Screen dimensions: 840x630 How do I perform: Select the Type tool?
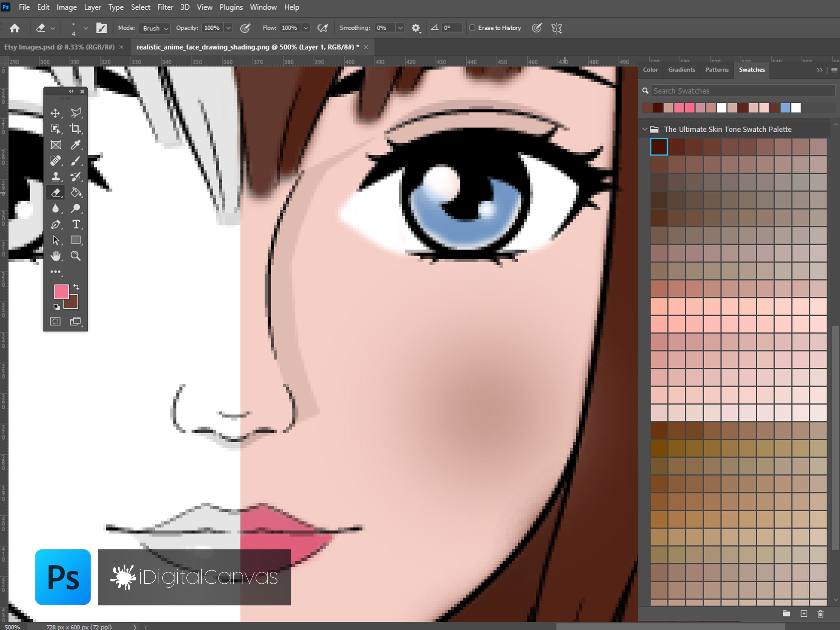[x=76, y=224]
